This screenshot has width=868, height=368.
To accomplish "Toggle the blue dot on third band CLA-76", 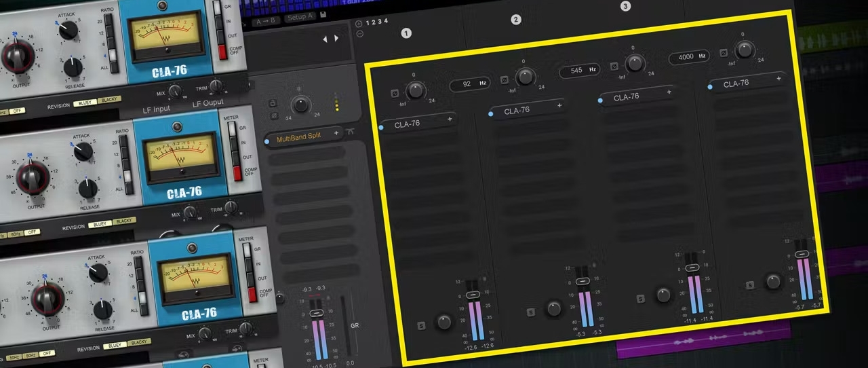I will pyautogui.click(x=601, y=100).
